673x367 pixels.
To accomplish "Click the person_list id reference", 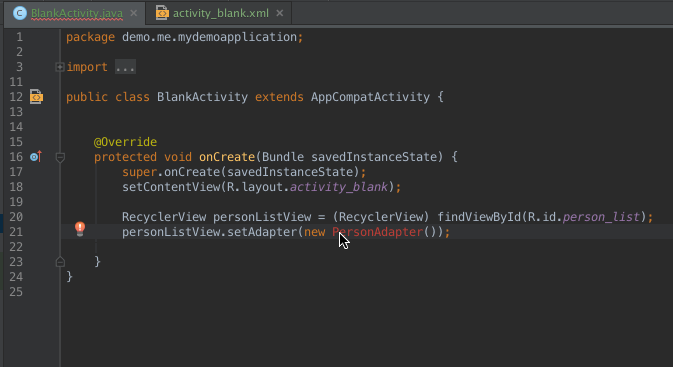I will tap(601, 217).
